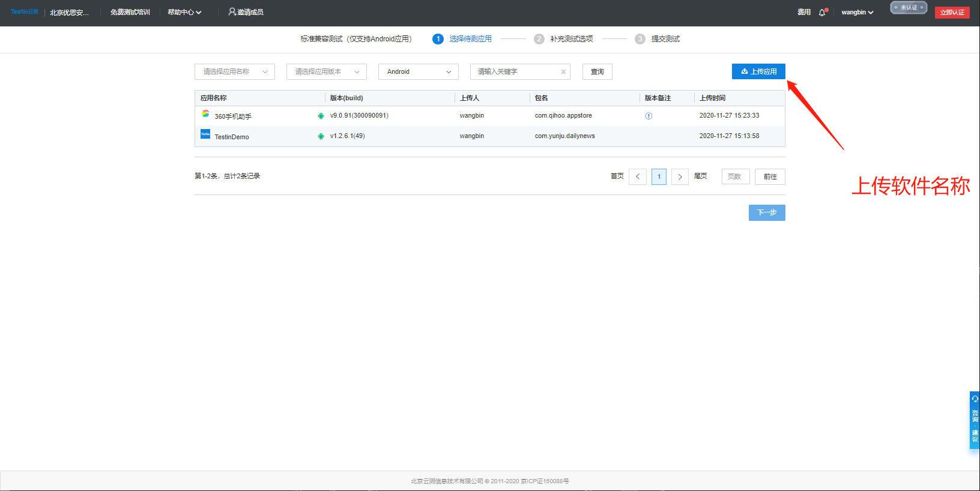This screenshot has width=980, height=491.
Task: Open 请选择应用版本 dropdown
Action: pos(327,71)
